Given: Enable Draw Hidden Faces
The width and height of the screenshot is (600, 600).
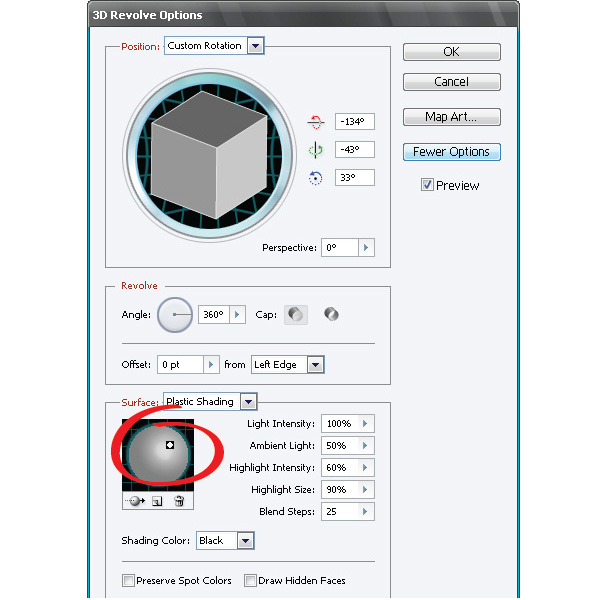Looking at the screenshot, I should (250, 580).
